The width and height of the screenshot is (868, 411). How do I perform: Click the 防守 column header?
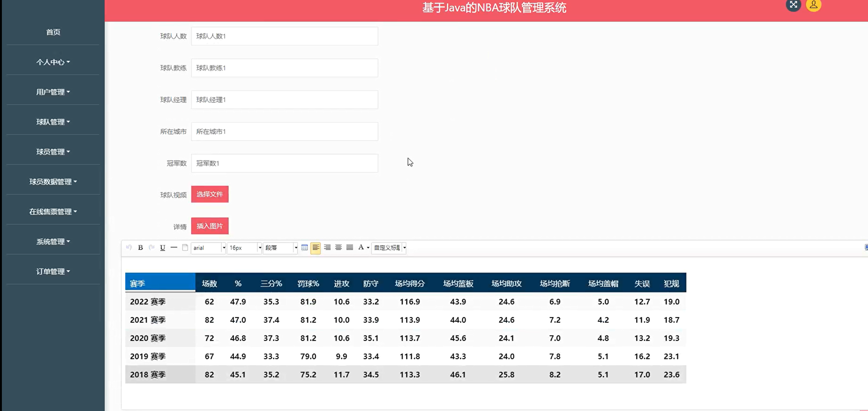pyautogui.click(x=371, y=284)
